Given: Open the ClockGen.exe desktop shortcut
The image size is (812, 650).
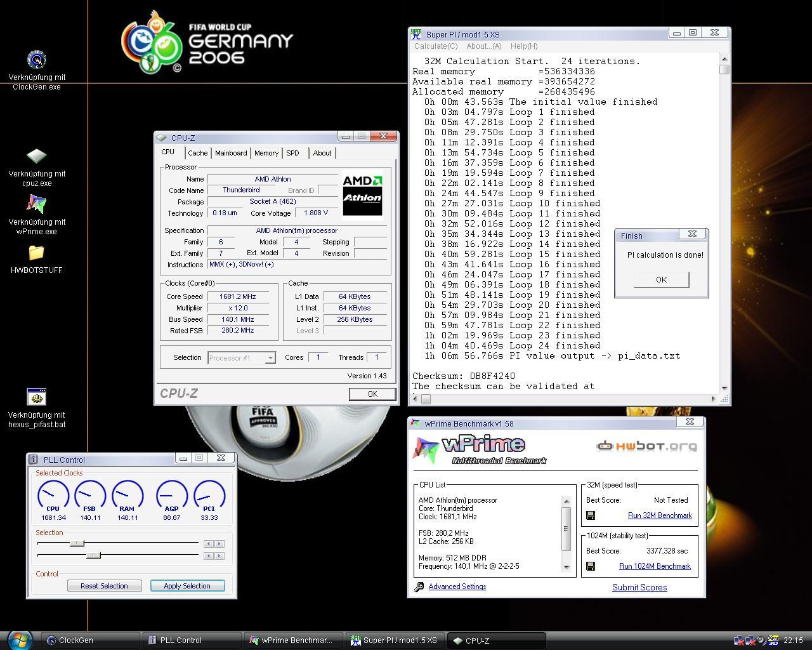Looking at the screenshot, I should 37,60.
